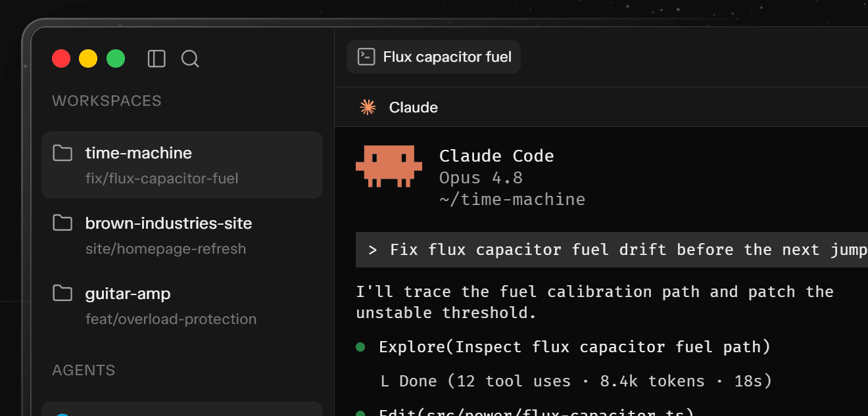Open the search magnifier icon
Image resolution: width=868 pixels, height=416 pixels.
click(x=190, y=58)
